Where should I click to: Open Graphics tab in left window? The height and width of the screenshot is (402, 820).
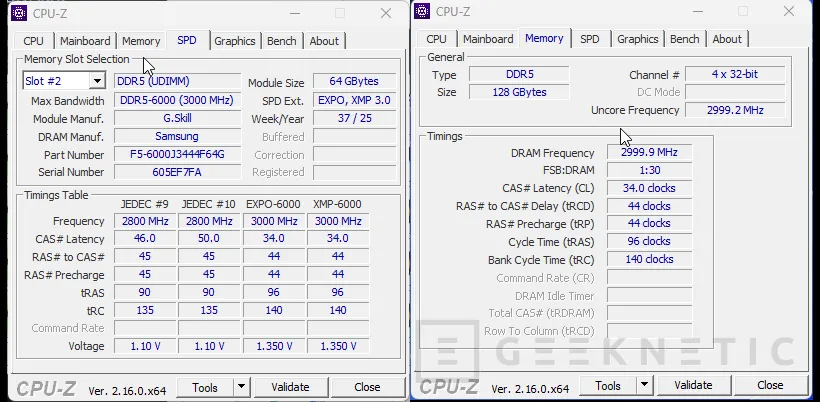click(234, 41)
